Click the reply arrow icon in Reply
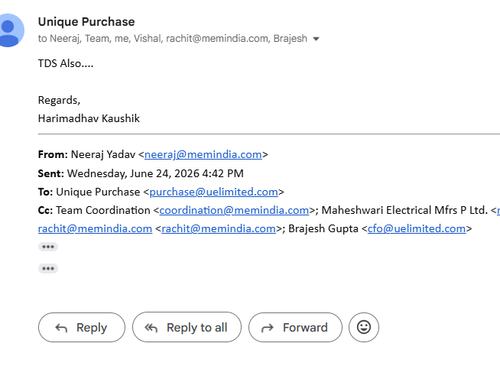 pyautogui.click(x=61, y=328)
